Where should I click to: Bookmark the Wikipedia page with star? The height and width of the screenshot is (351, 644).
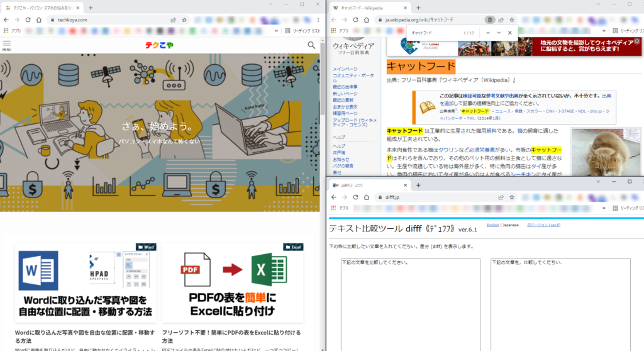click(x=512, y=19)
